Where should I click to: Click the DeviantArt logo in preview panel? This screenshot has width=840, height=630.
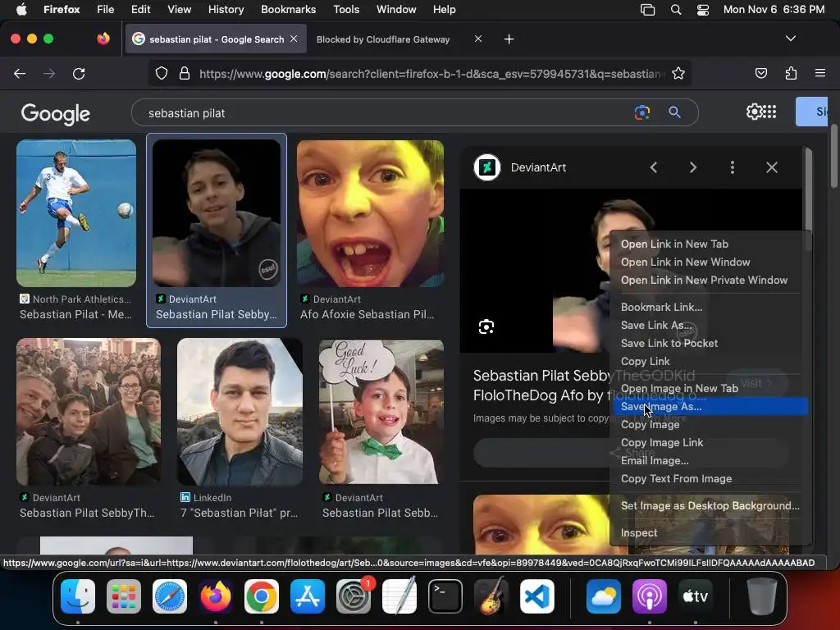(x=487, y=167)
